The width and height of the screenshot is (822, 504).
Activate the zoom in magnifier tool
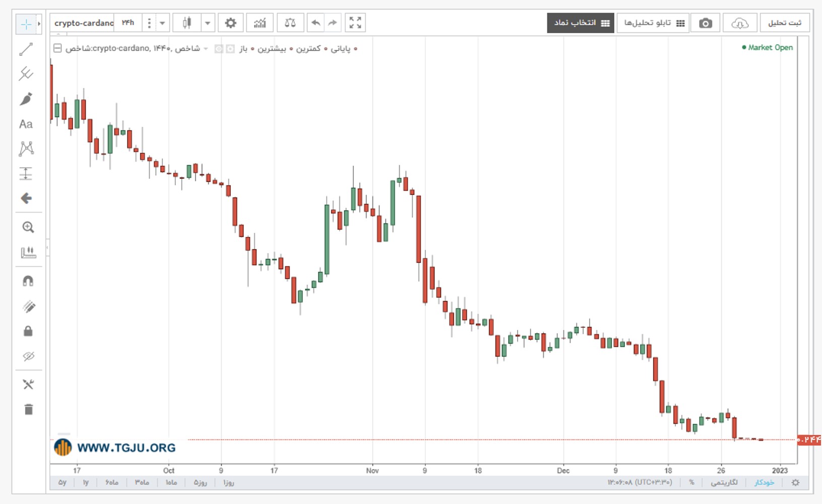tap(28, 227)
